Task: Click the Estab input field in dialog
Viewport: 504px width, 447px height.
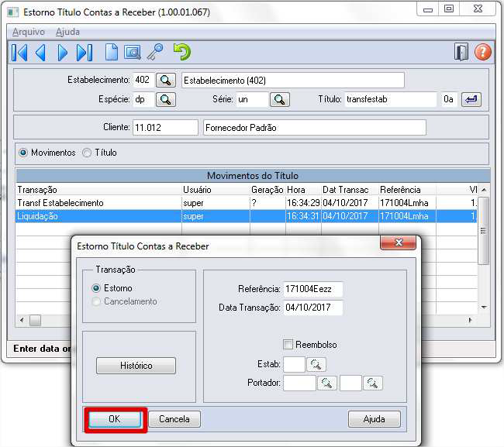Action: pyautogui.click(x=294, y=364)
